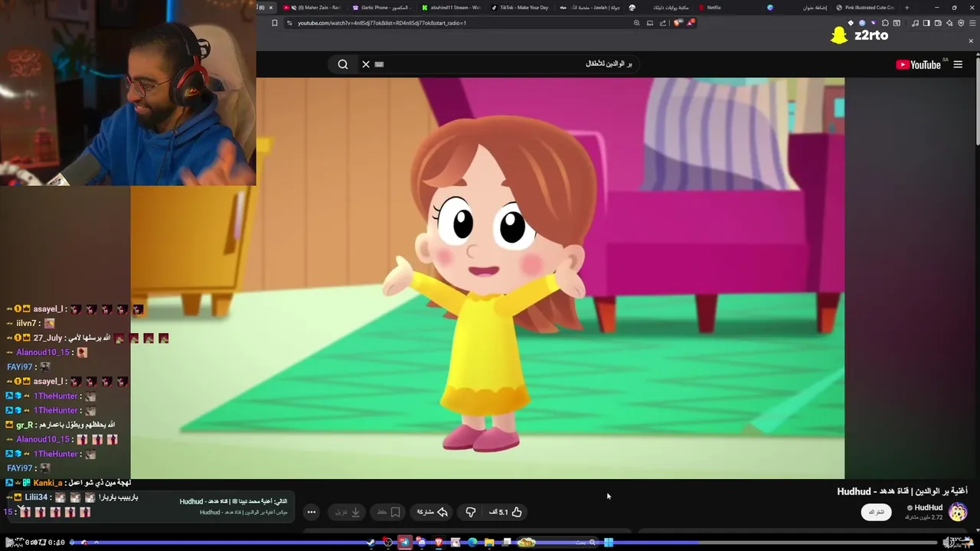Open the browser main menu icon

[x=972, y=23]
